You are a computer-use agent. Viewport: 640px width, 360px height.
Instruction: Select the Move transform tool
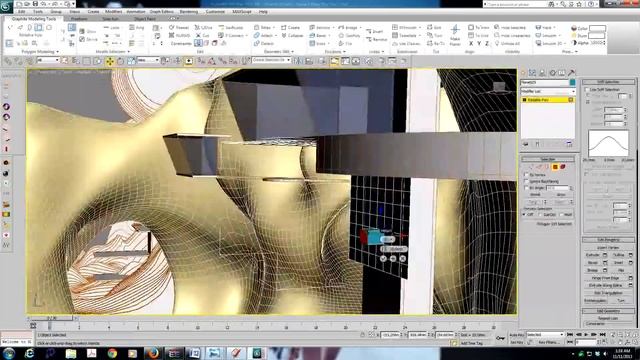110,61
